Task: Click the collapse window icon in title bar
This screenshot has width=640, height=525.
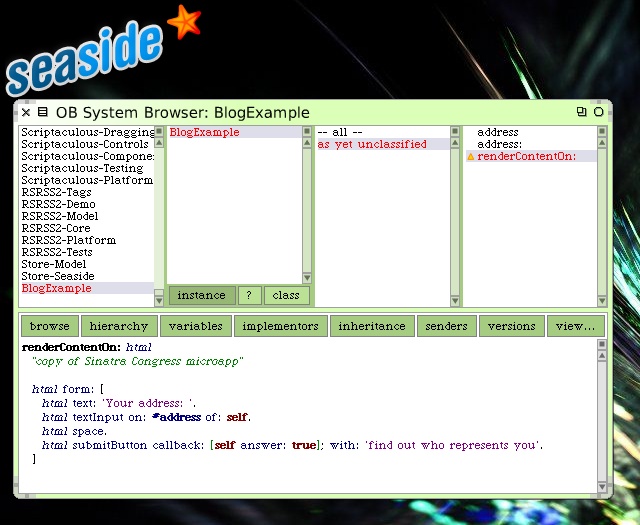Action: (x=581, y=111)
